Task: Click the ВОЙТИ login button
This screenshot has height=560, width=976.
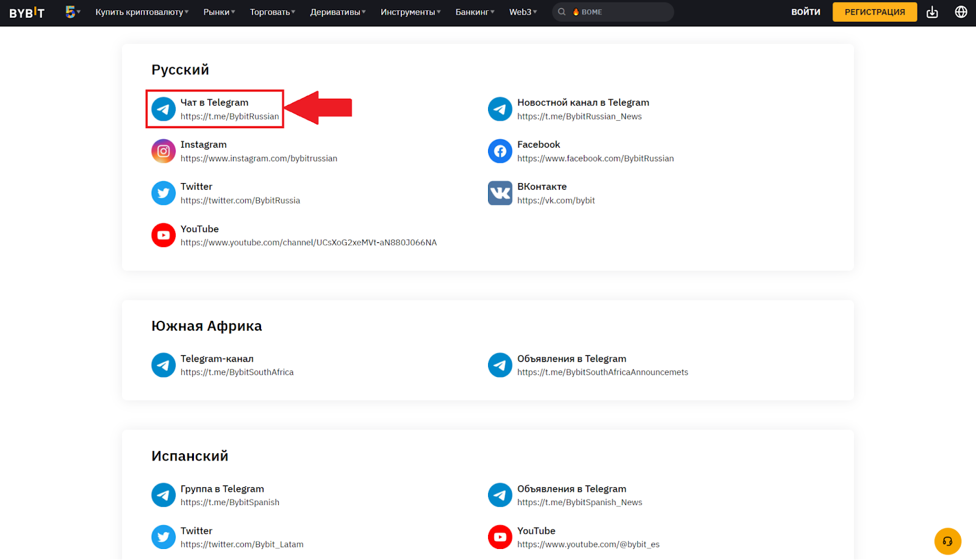Action: tap(806, 12)
